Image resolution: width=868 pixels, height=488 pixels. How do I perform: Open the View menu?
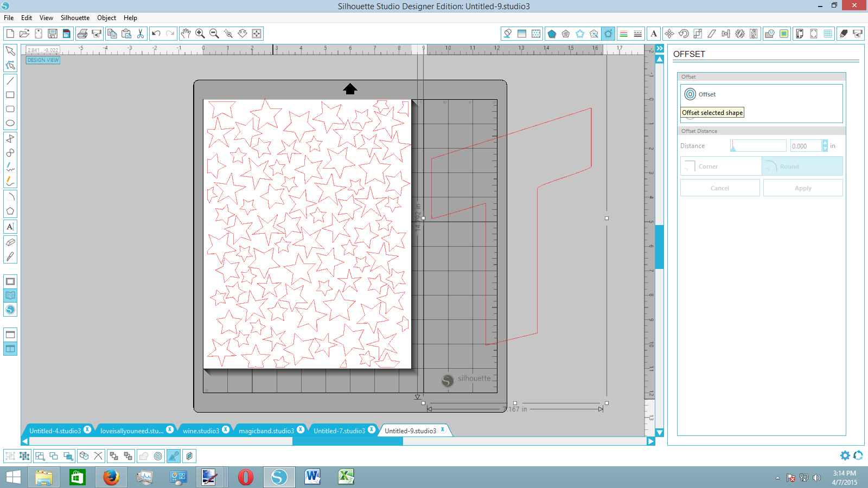[x=46, y=18]
